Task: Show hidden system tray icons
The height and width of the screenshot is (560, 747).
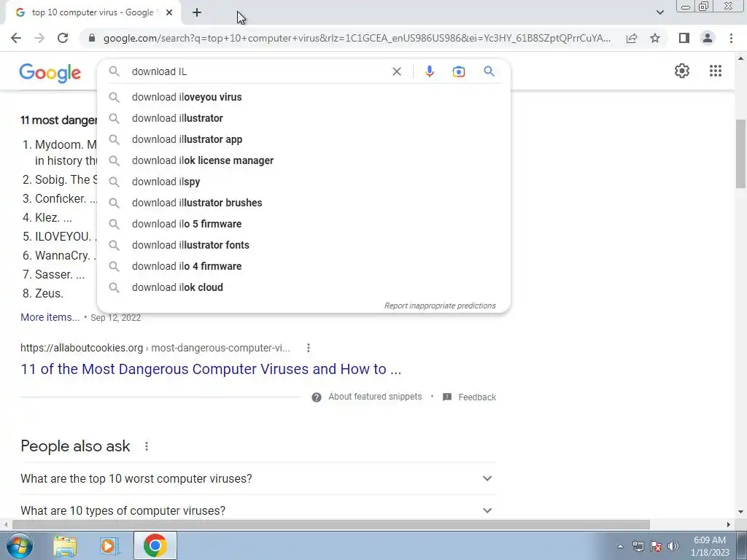Action: click(x=620, y=547)
